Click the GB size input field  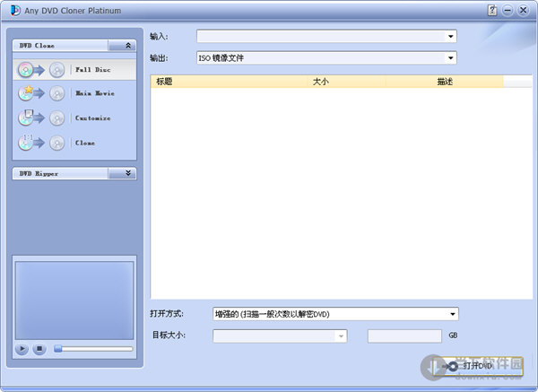coord(404,336)
